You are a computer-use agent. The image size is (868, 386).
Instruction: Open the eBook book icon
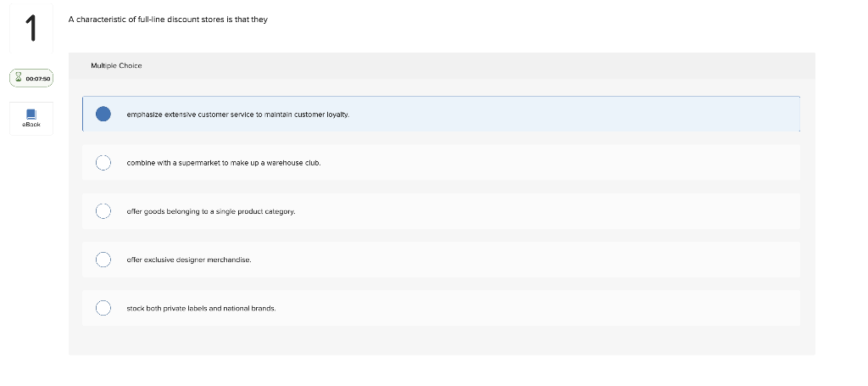(31, 114)
